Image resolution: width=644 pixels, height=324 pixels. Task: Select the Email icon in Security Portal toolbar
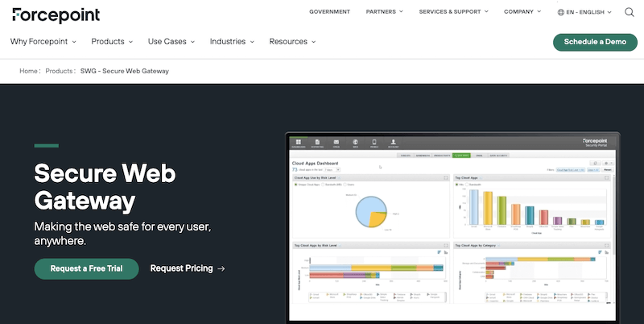336,143
